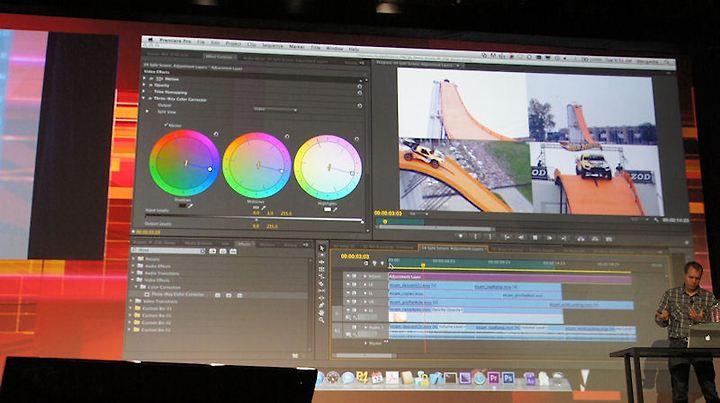
Task: Expand the Split View option
Action: click(x=147, y=111)
